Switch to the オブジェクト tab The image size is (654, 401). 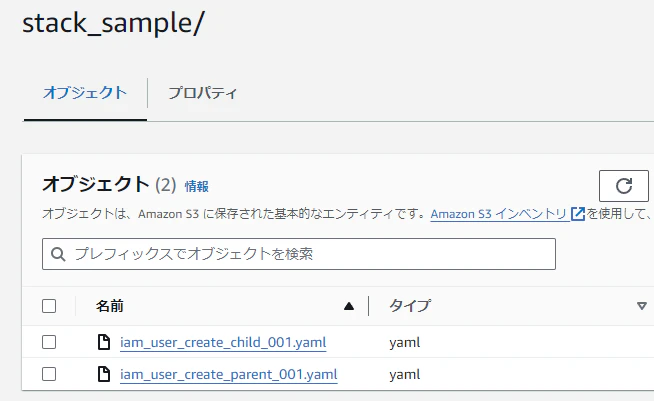tap(85, 93)
